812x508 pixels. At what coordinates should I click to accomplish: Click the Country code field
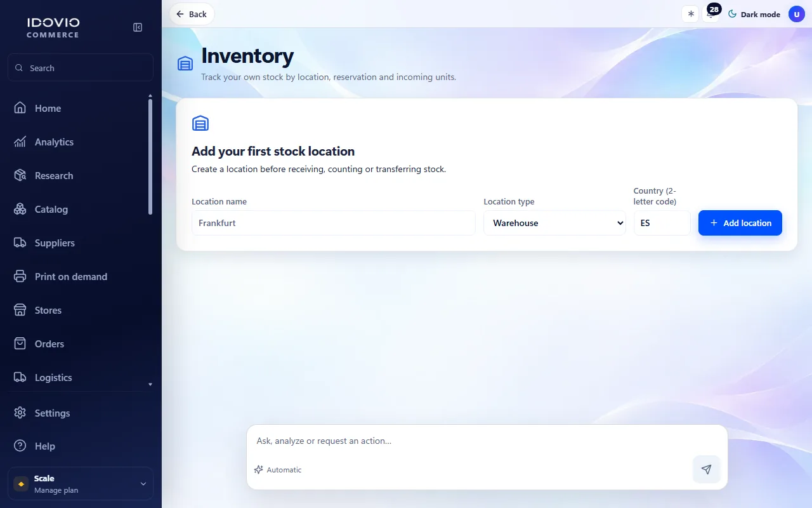coord(662,223)
